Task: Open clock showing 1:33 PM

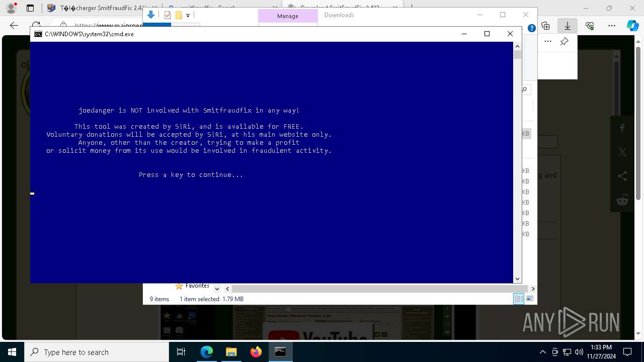Action: click(601, 352)
